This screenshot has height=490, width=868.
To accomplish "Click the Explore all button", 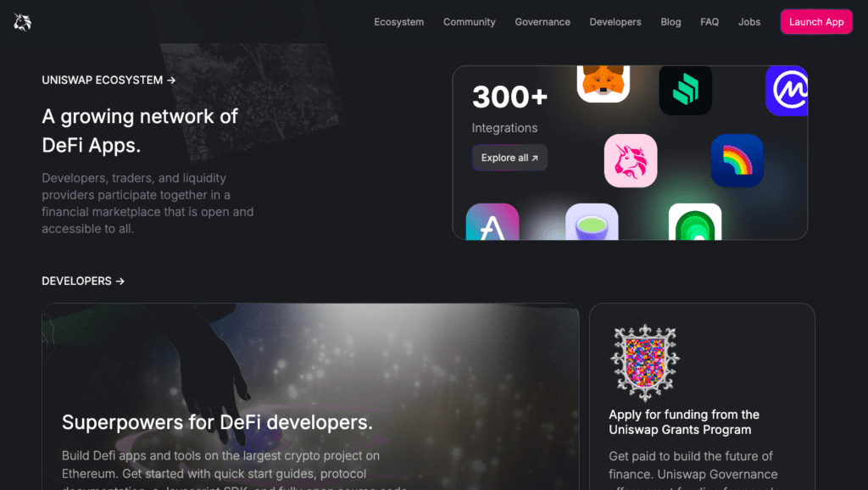I will (x=509, y=158).
